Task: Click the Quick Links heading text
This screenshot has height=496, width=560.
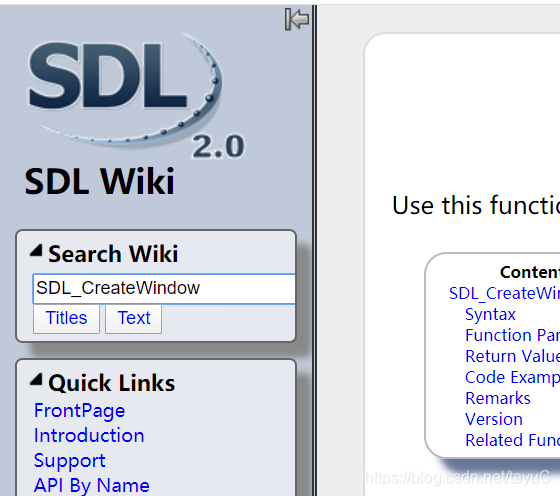Action: point(111,383)
